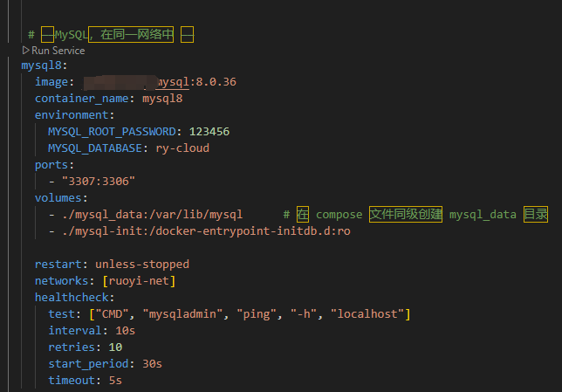This screenshot has width=562, height=392.
Task: Click the ./mysql_data:/var/lib/mysql volume entry
Action: [153, 215]
